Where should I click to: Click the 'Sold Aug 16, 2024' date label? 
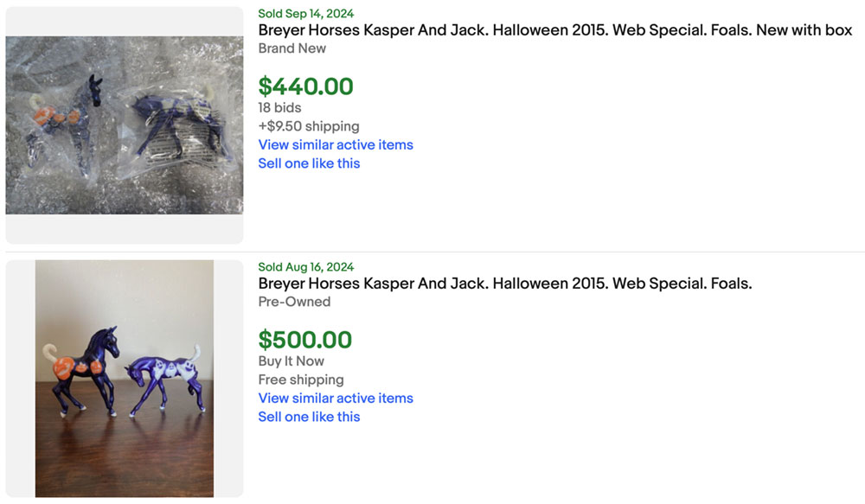pyautogui.click(x=305, y=267)
